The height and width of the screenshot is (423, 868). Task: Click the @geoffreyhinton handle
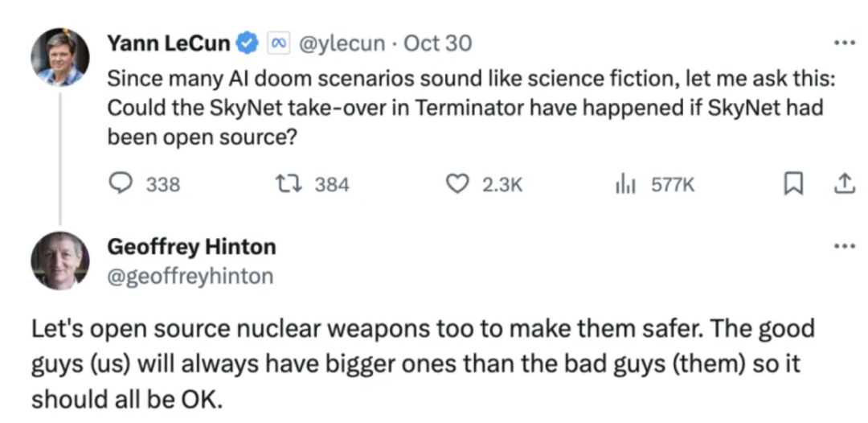click(x=190, y=276)
